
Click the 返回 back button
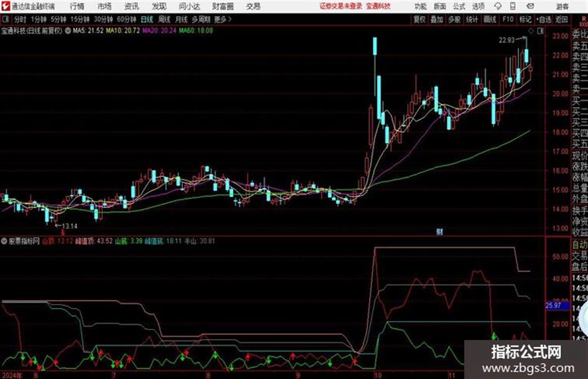coord(561,19)
